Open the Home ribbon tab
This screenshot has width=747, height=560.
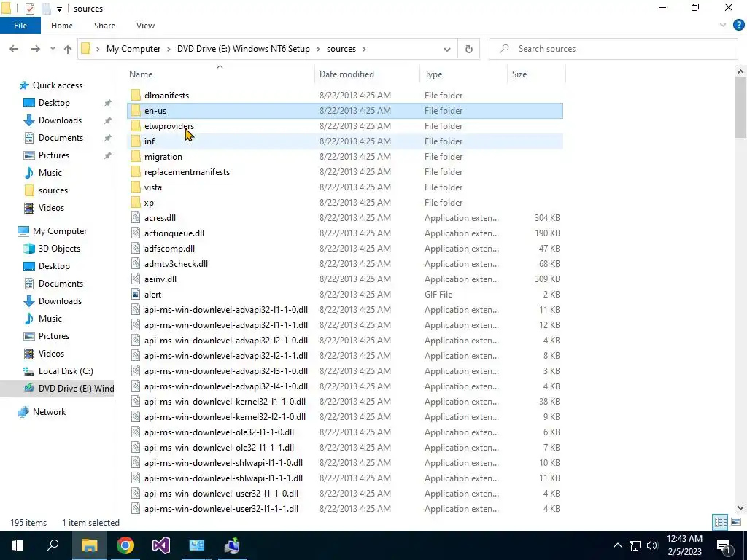(62, 26)
